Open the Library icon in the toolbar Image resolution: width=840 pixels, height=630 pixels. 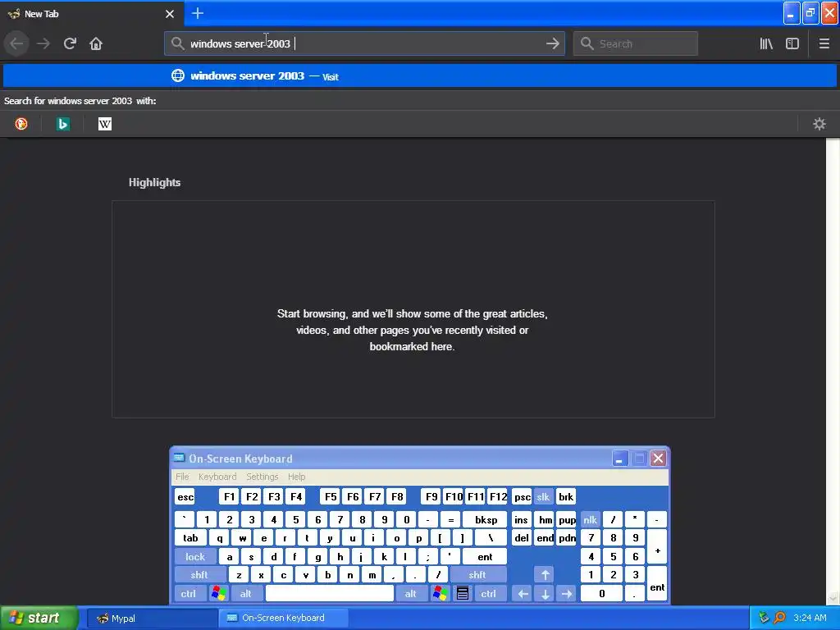(766, 43)
